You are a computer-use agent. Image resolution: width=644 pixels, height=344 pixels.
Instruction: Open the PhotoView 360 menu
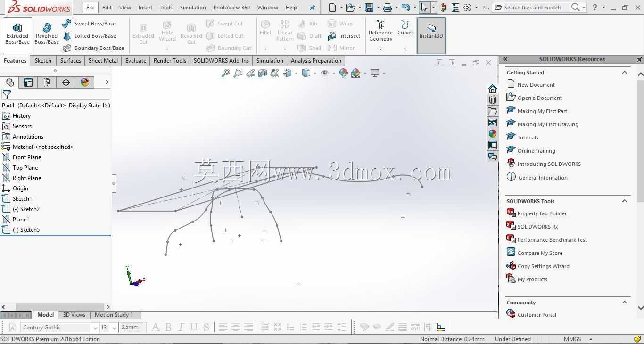tap(231, 8)
